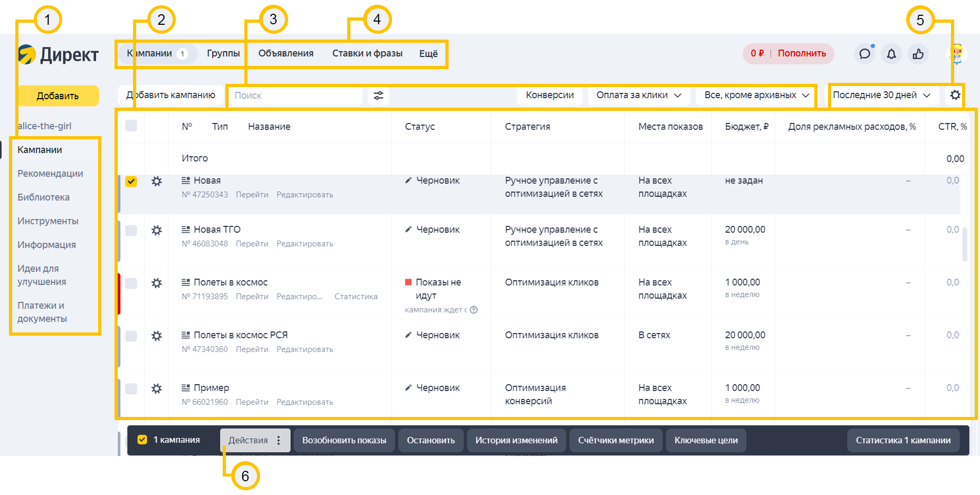
Task: Click the Стратегия column header
Action: [x=527, y=127]
